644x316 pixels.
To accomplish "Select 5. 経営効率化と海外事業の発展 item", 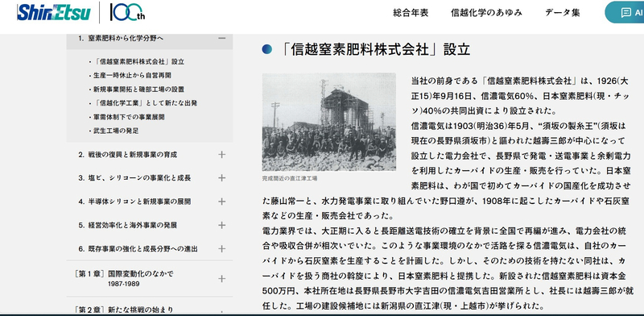I will (128, 225).
